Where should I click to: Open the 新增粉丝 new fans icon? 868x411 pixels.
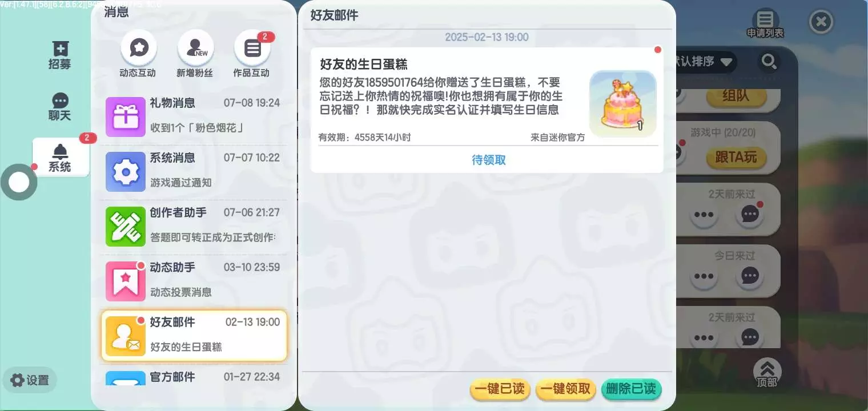click(195, 49)
